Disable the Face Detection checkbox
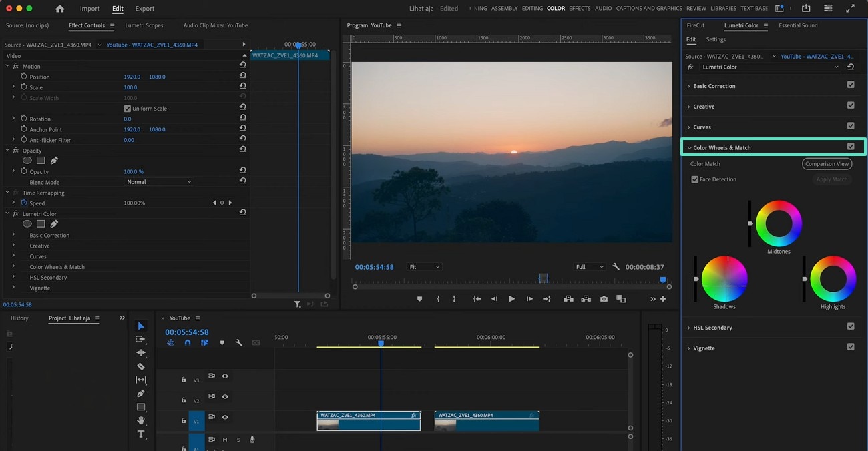The image size is (868, 451). pos(695,179)
